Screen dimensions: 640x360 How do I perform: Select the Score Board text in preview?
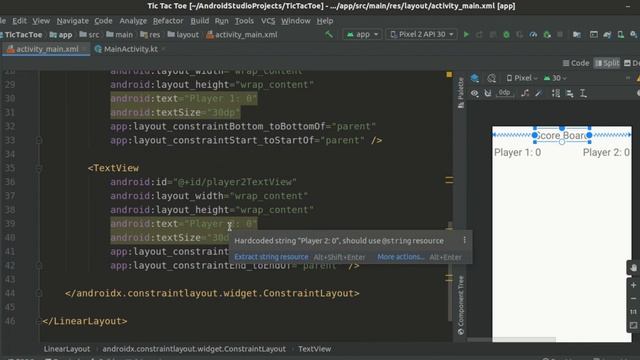pos(562,135)
